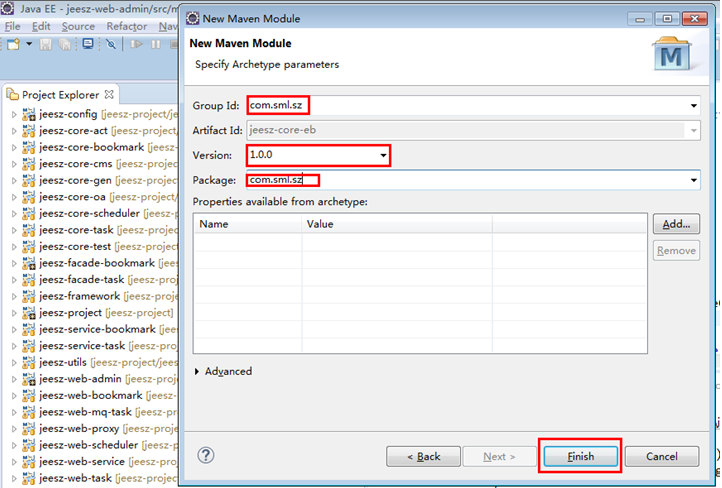Select jeesz-web-admin in Project Explorer
The image size is (722, 488).
coord(81,379)
